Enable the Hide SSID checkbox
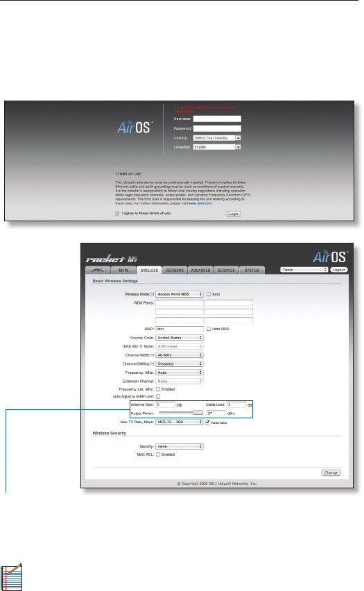Screen dimensions: 364x591 click(209, 329)
